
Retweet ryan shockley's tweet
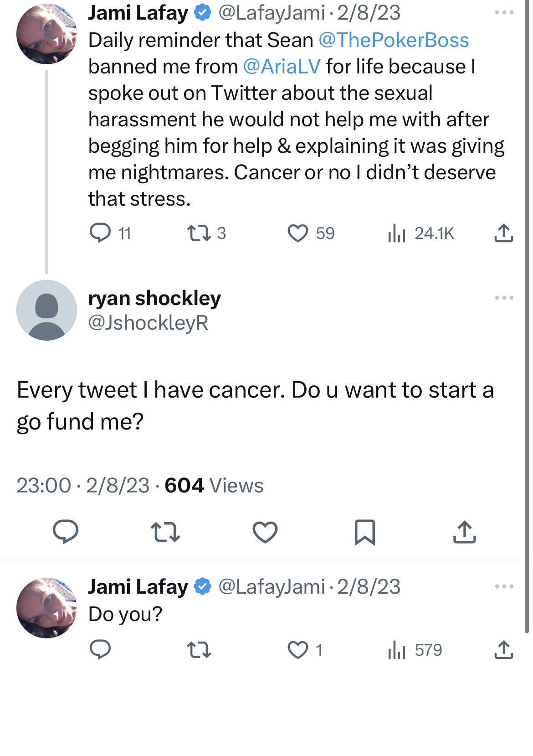(165, 532)
